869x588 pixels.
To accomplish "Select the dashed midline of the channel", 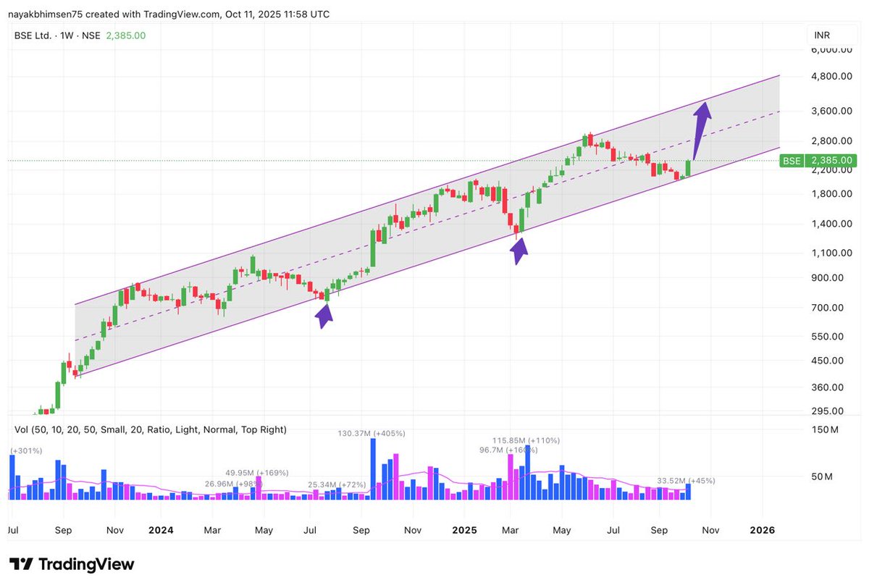I will pos(427,225).
